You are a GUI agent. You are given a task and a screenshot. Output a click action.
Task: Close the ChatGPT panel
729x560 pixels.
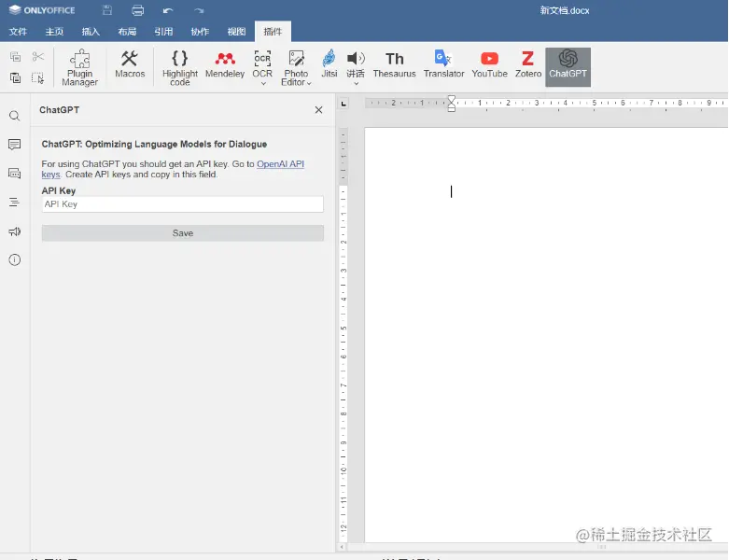[318, 110]
